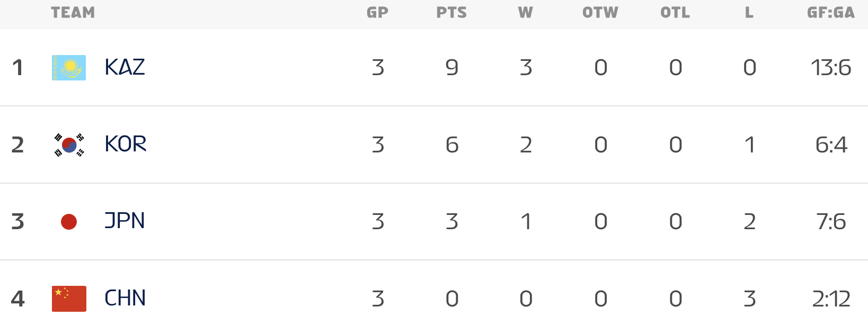This screenshot has height=325, width=868.
Task: Sort by the PTS column header
Action: point(451,13)
